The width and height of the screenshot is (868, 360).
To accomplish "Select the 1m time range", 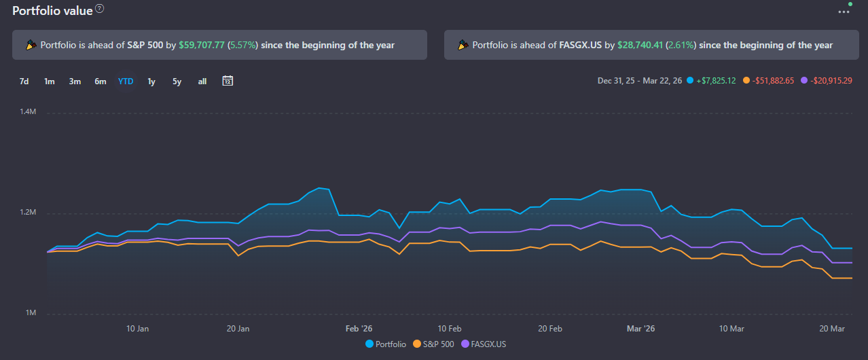I will [x=49, y=82].
